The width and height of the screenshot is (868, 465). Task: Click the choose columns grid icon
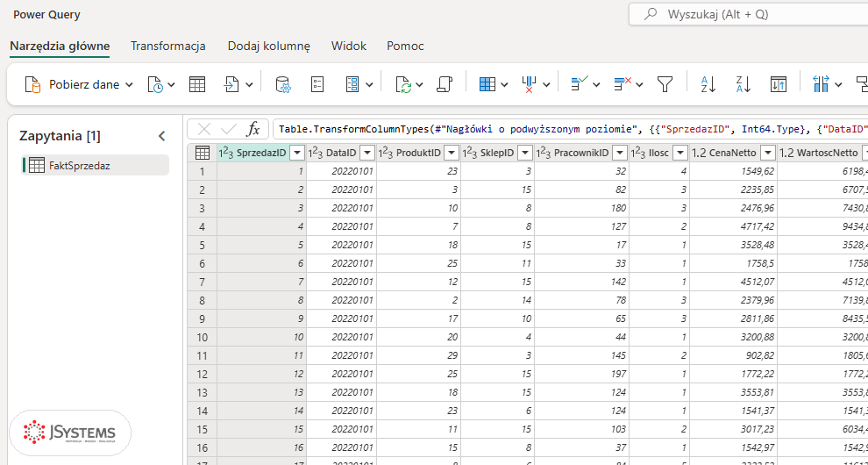click(487, 85)
